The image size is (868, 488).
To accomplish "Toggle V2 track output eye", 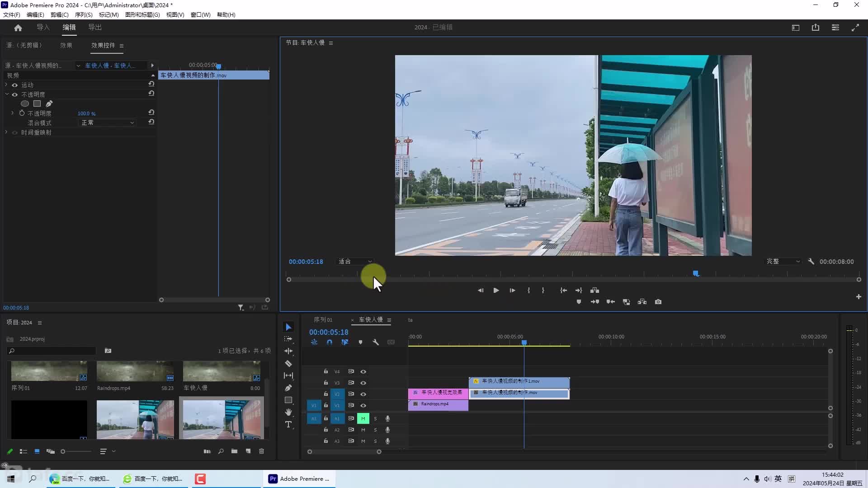I will (363, 394).
